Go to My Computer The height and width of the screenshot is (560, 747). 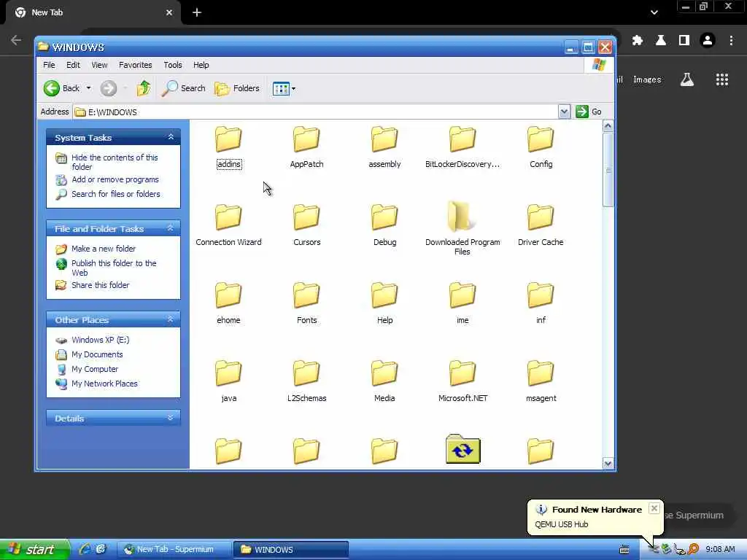[94, 369]
